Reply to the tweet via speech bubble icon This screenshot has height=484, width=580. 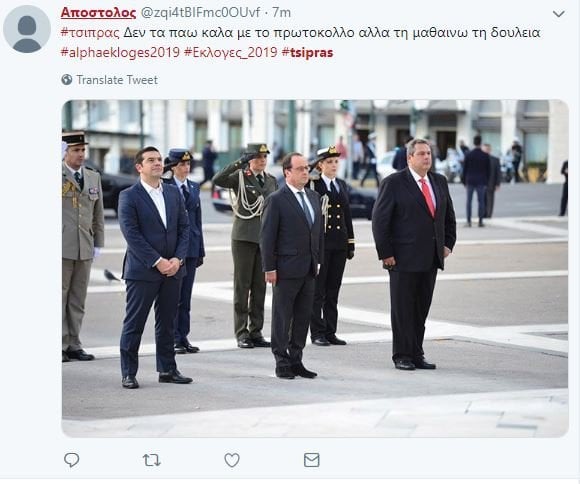[x=71, y=460]
